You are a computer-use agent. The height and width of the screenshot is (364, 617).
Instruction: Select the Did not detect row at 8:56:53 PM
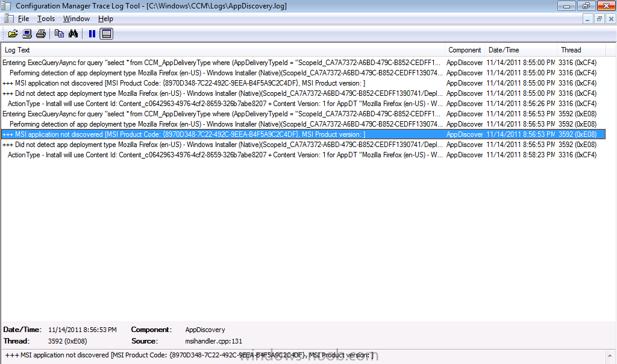pos(303,145)
